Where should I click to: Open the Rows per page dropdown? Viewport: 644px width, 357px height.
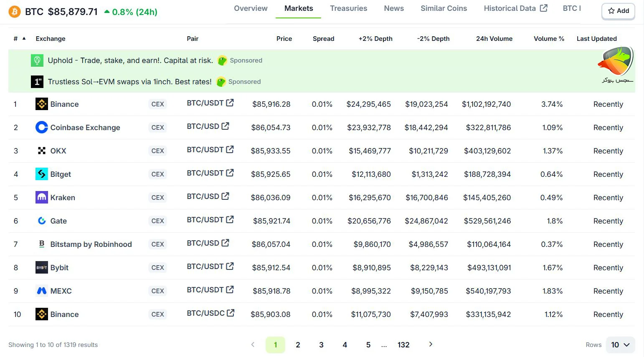pyautogui.click(x=620, y=345)
